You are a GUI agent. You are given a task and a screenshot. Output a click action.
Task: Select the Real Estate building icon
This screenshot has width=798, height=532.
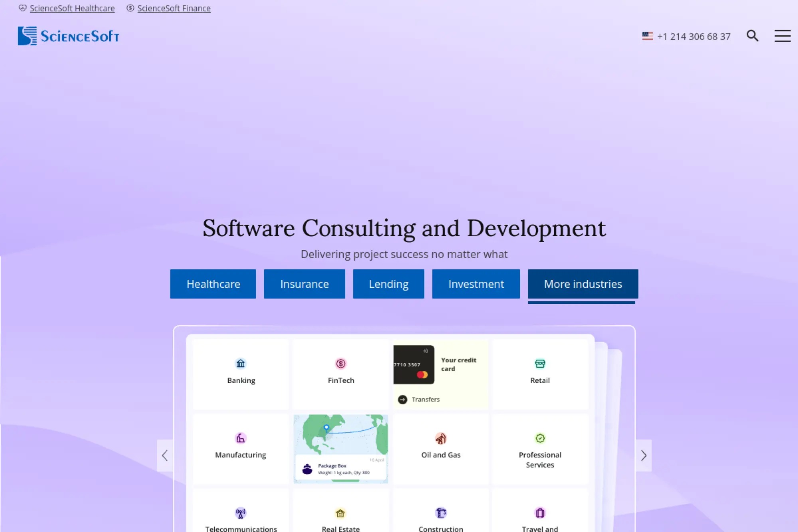(x=340, y=513)
